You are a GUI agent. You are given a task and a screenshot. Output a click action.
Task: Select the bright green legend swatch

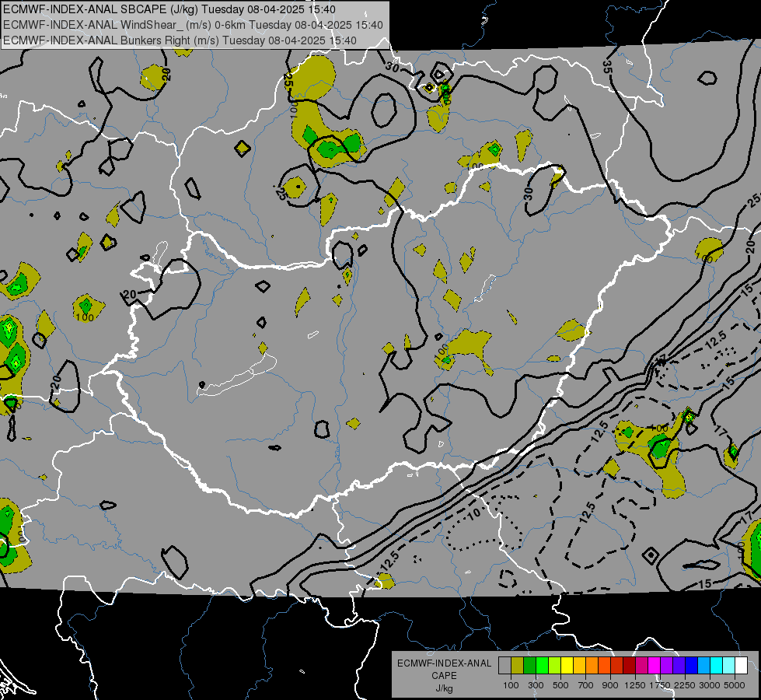[x=542, y=665]
